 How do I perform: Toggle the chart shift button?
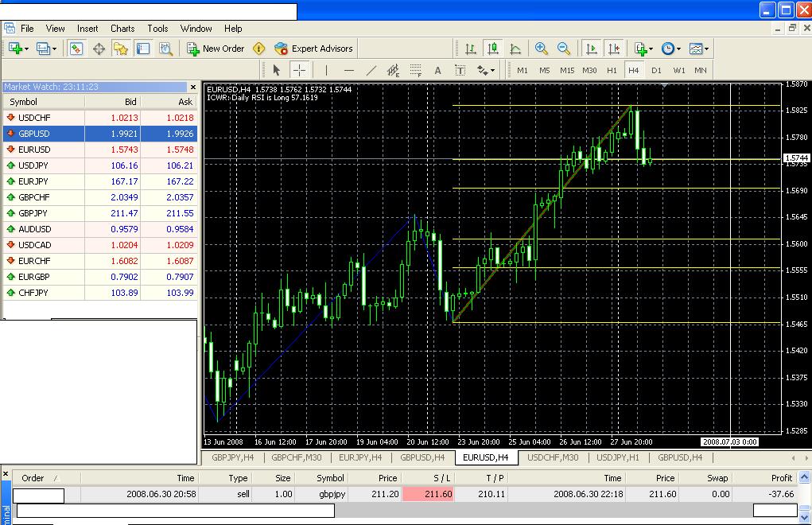click(x=613, y=49)
